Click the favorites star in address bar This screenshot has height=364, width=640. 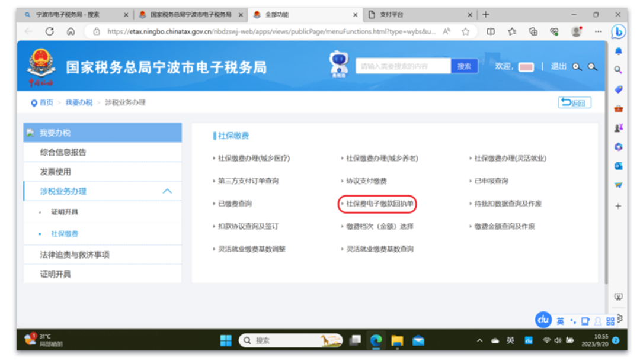pyautogui.click(x=466, y=31)
